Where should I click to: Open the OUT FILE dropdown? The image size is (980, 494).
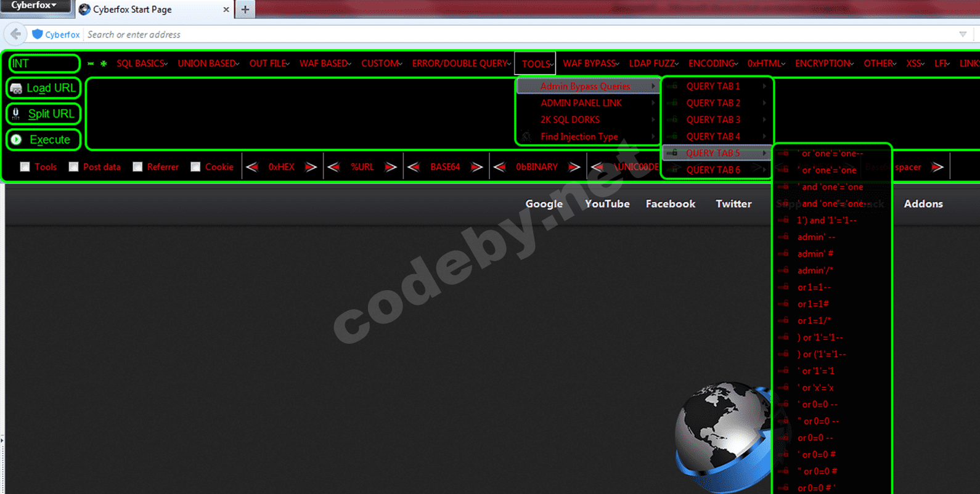pyautogui.click(x=269, y=63)
